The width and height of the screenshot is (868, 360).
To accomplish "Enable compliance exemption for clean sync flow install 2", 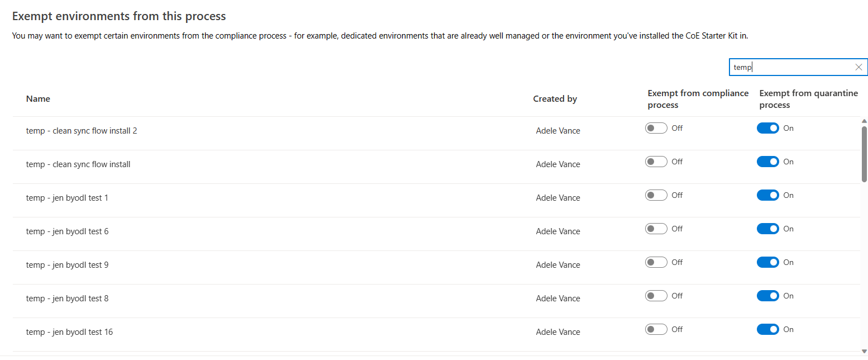I will [x=656, y=129].
